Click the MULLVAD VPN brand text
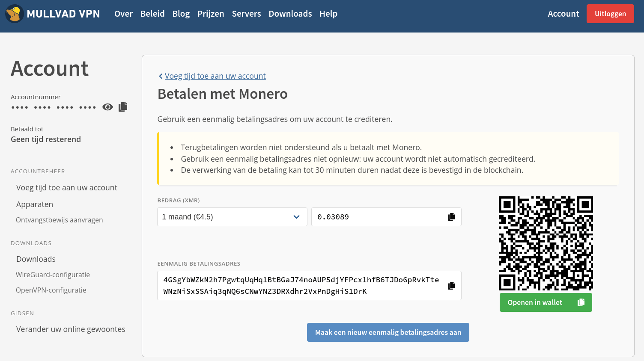The width and height of the screenshot is (644, 361). [63, 14]
